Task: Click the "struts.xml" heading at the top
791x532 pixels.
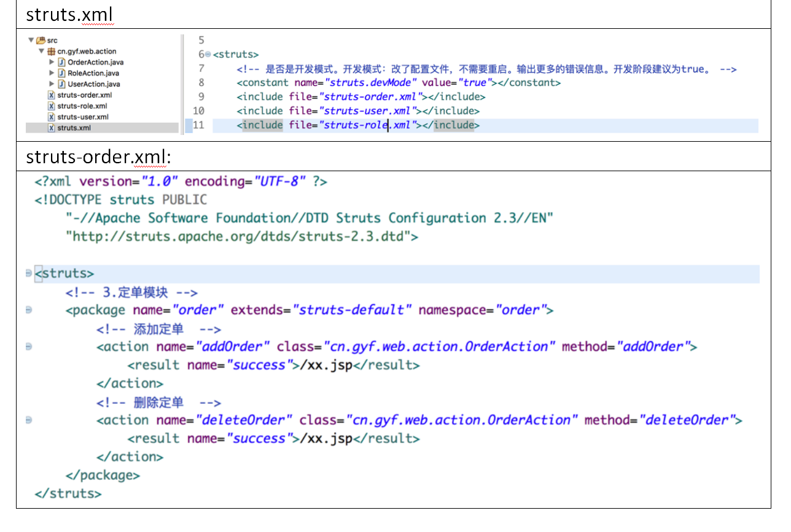Action: tap(70, 15)
